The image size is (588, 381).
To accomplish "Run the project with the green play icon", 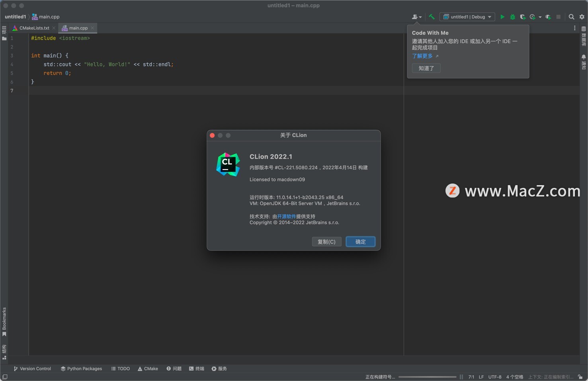I will (x=502, y=17).
